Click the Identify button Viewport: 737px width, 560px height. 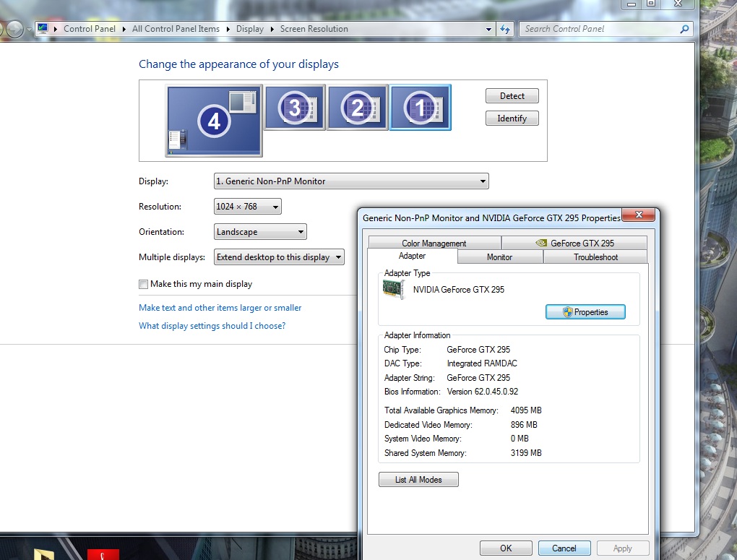512,119
